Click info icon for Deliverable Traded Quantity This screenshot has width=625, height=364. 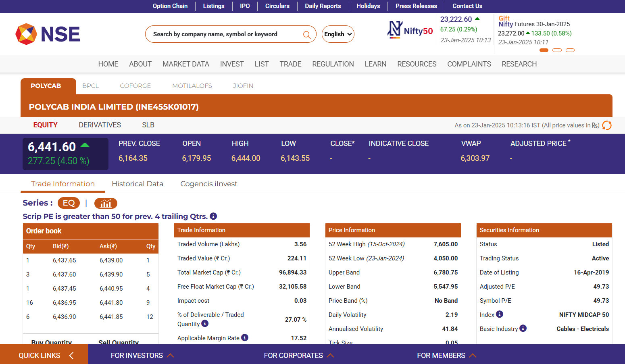205,324
